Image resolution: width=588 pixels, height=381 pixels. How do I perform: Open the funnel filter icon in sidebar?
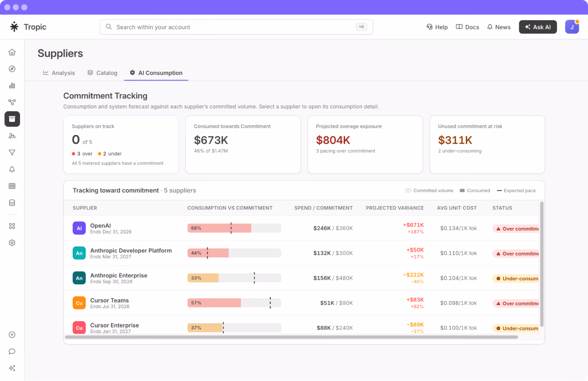(12, 153)
